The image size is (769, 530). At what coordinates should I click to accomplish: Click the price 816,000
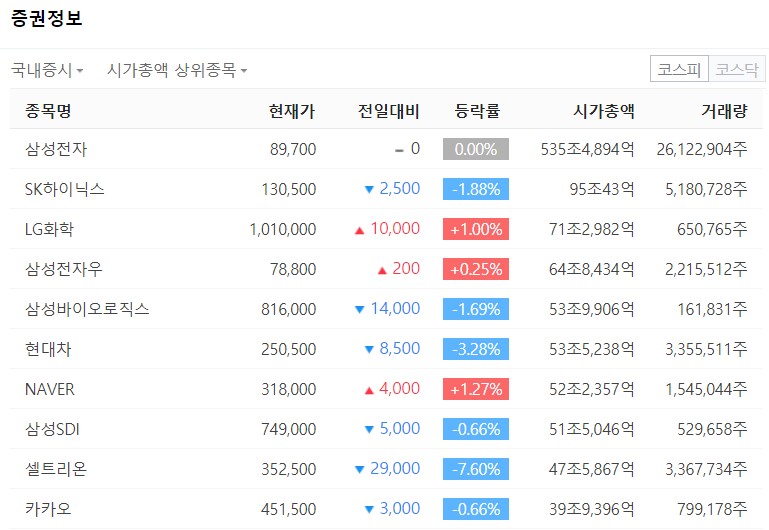point(288,309)
